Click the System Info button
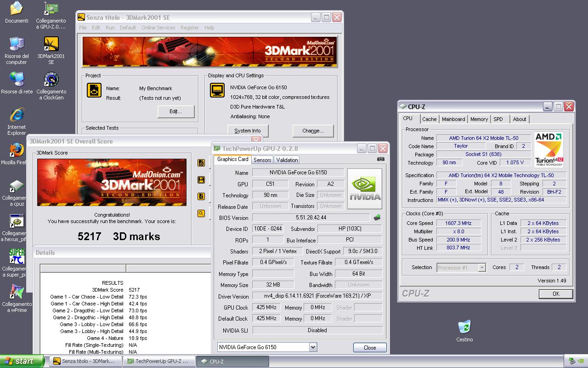Image resolution: width=588 pixels, height=368 pixels. click(247, 131)
